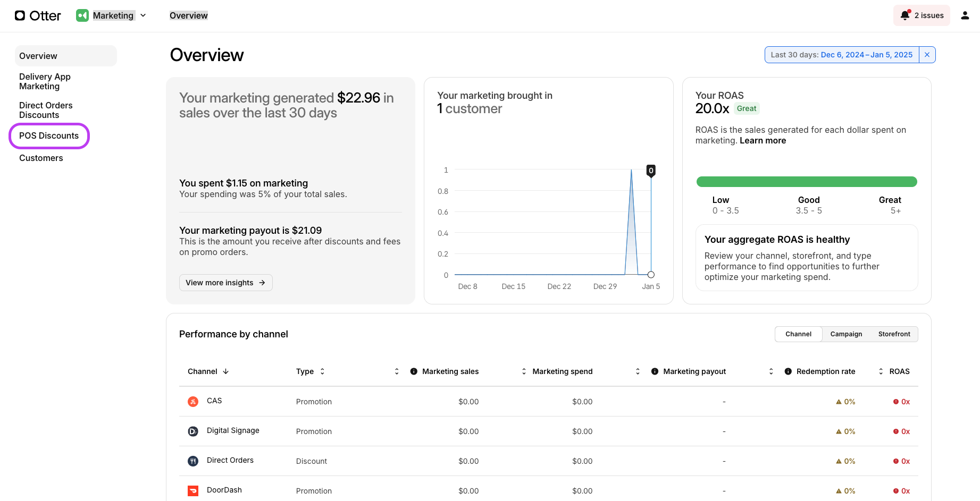The width and height of the screenshot is (980, 501).
Task: Open the ROAS Learn more link
Action: point(763,141)
